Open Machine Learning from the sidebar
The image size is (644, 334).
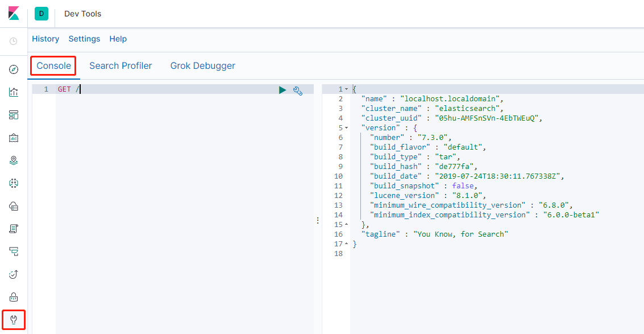coord(14,183)
